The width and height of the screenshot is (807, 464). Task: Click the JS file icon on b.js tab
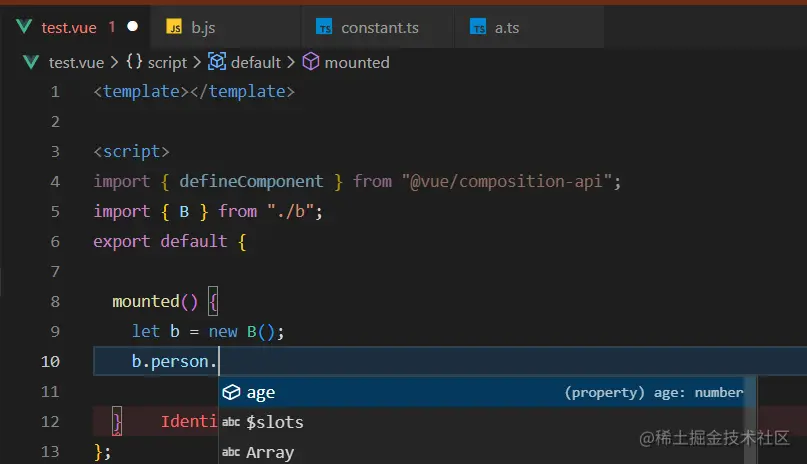(174, 27)
